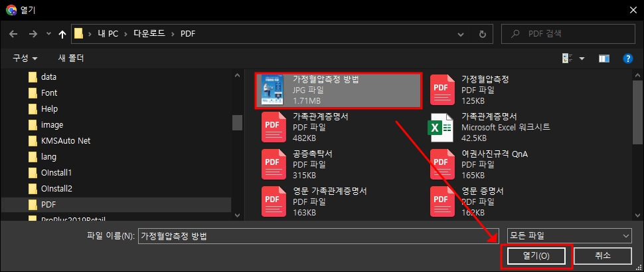Image resolution: width=644 pixels, height=272 pixels.
Task: Click the Chrome icon in title bar
Action: coord(11,10)
